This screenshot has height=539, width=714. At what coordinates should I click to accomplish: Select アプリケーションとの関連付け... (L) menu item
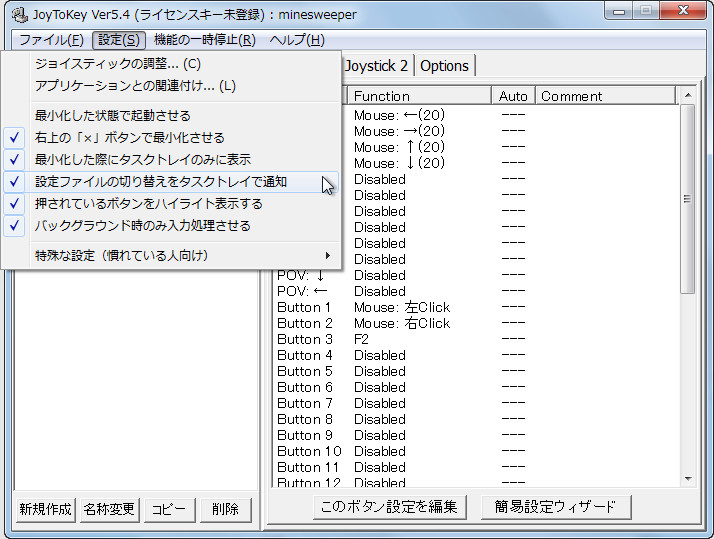coord(171,86)
